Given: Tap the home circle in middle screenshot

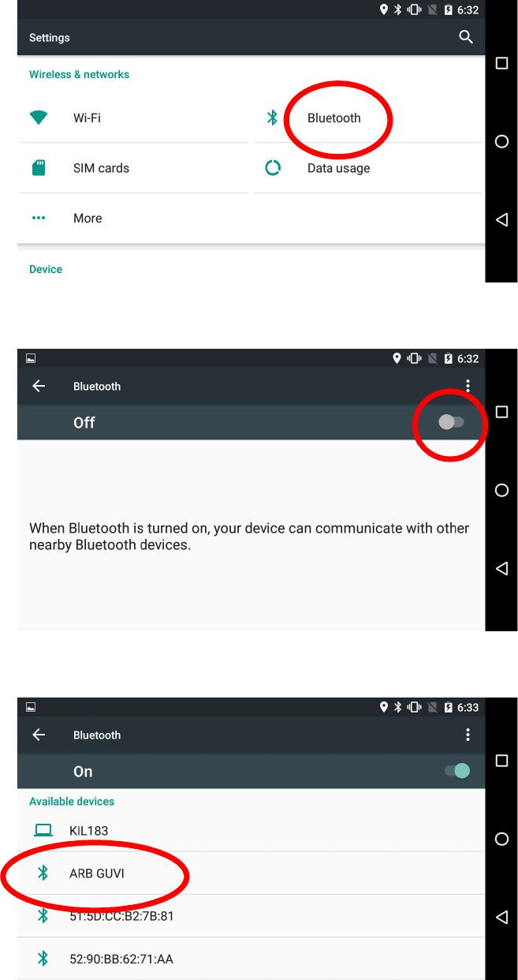Looking at the screenshot, I should [501, 490].
